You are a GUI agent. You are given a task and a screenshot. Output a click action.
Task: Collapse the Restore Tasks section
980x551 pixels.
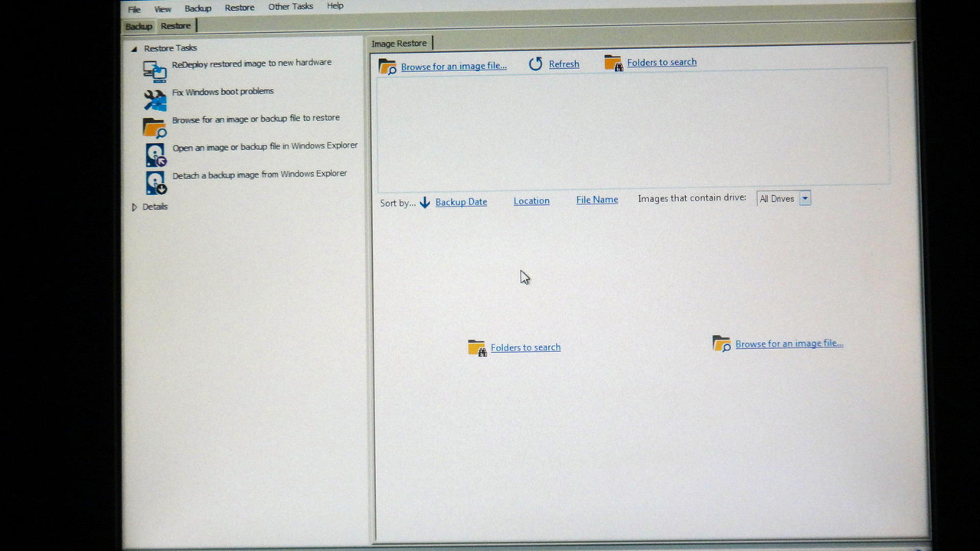point(134,49)
